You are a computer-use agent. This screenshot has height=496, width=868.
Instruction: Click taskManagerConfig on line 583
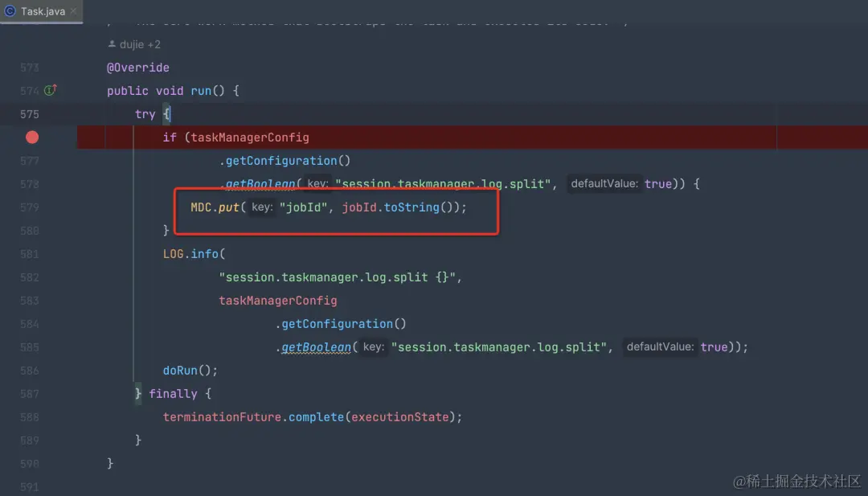click(278, 301)
